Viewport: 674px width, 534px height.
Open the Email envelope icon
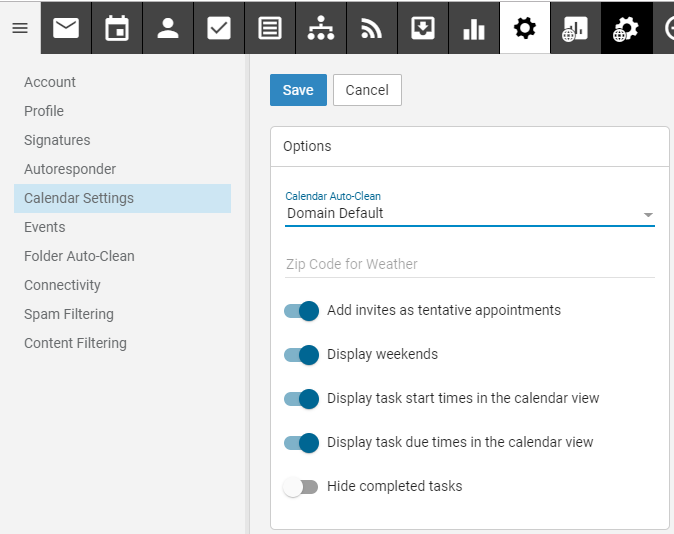[x=66, y=28]
